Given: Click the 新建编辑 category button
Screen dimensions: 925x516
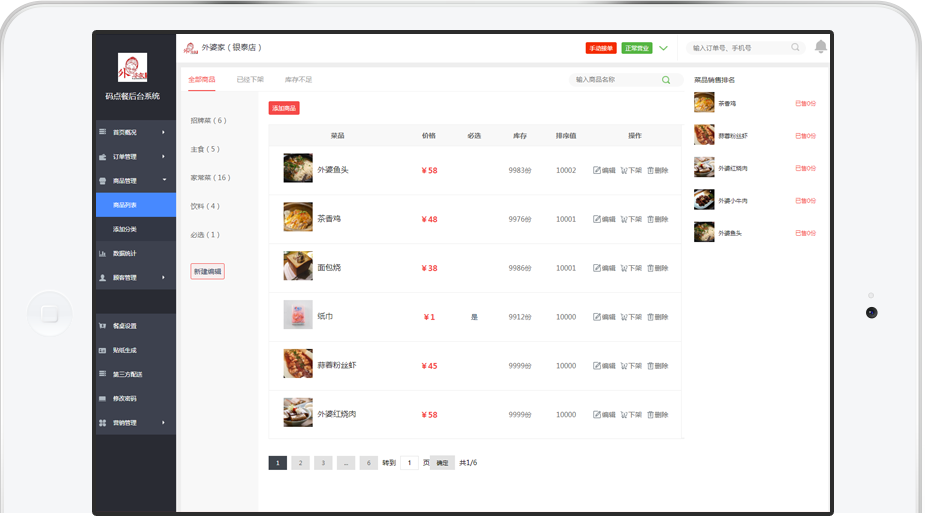Looking at the screenshot, I should pyautogui.click(x=207, y=271).
